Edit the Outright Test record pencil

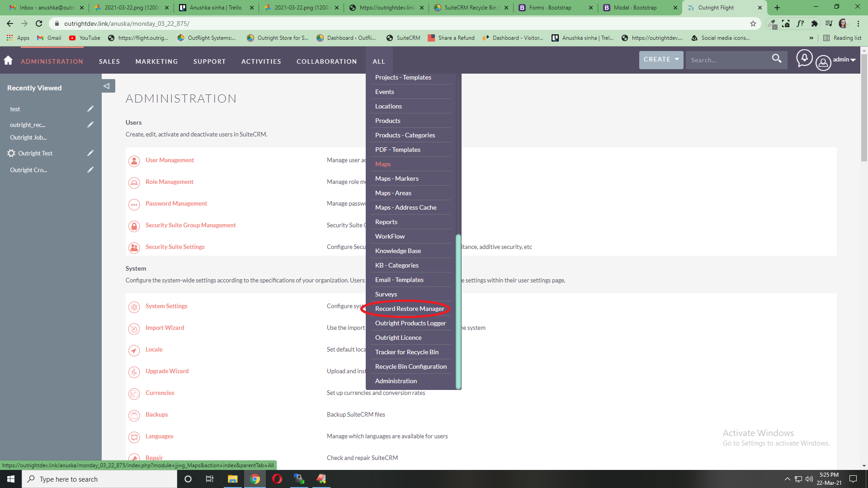90,153
